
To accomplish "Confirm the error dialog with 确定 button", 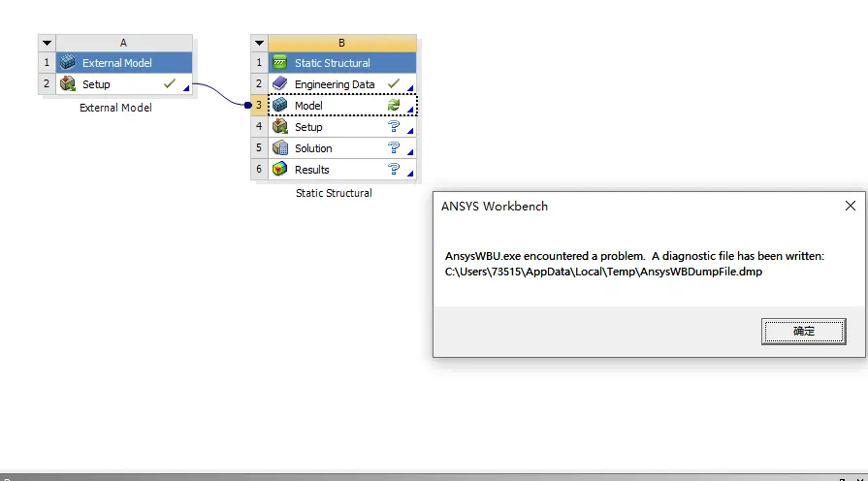I will click(804, 332).
